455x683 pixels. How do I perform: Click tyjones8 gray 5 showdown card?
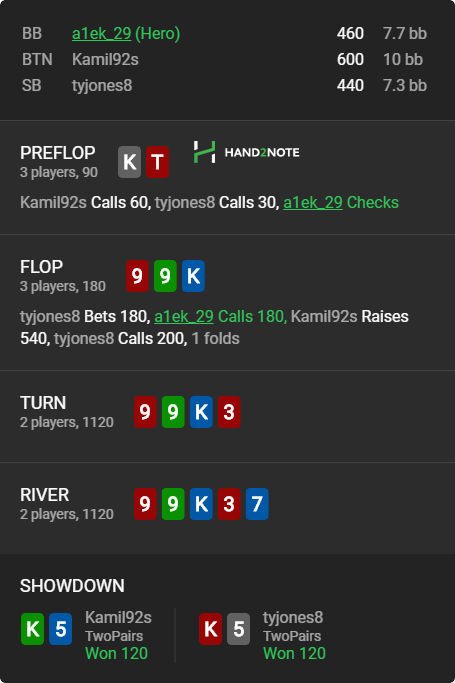click(238, 629)
